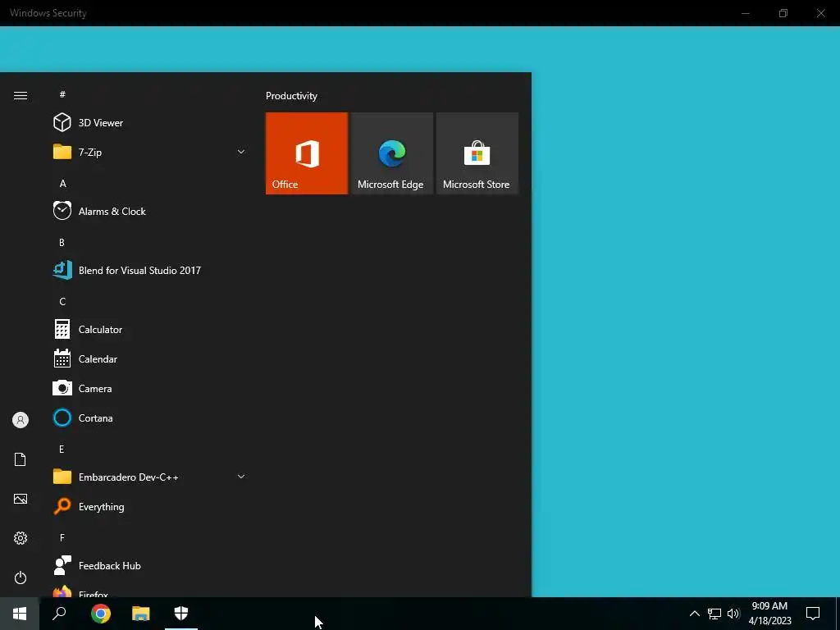Launch the Everything search app
Viewport: 840px width, 630px height.
click(149, 507)
